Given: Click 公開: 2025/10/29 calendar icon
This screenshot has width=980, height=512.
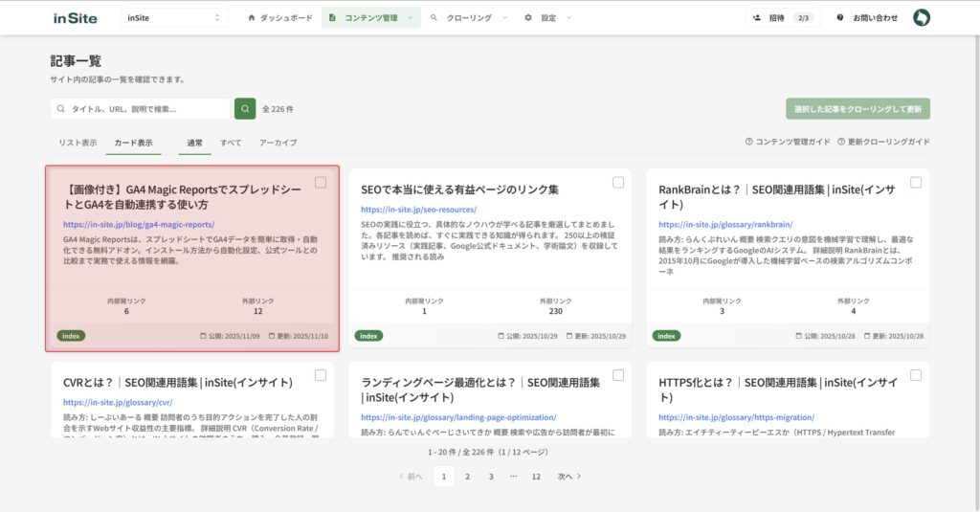Looking at the screenshot, I should (501, 336).
